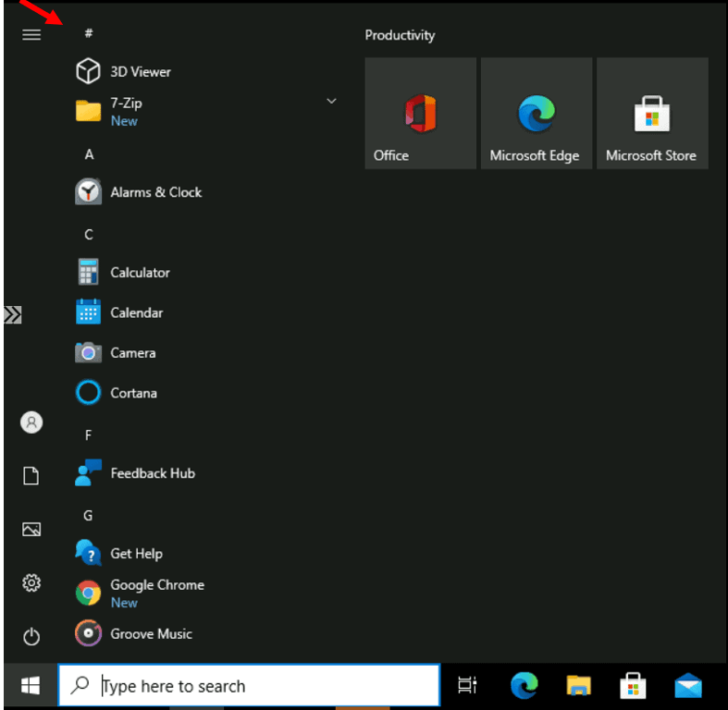728x710 pixels.
Task: Click the 'F' letter section header
Action: pyautogui.click(x=88, y=435)
